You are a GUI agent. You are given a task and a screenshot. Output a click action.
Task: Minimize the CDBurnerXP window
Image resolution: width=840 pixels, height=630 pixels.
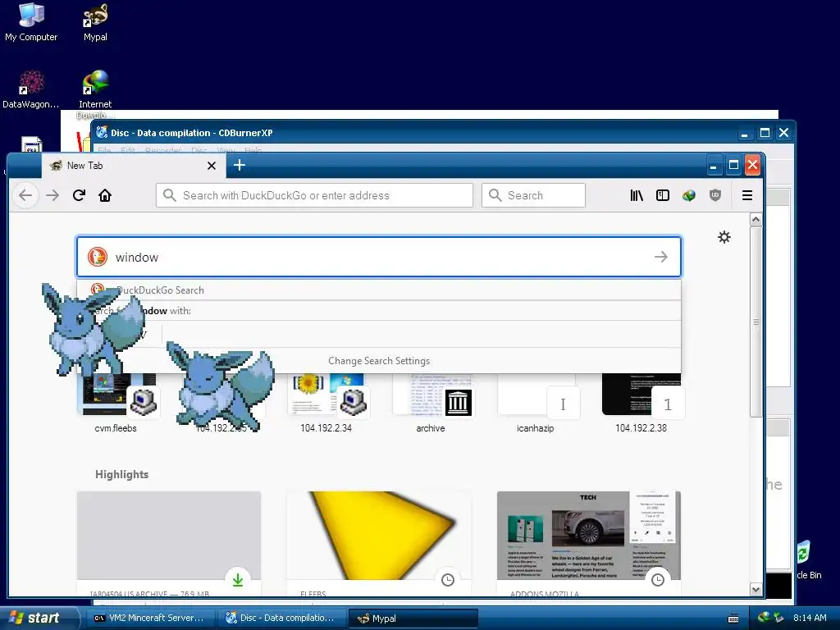(744, 133)
